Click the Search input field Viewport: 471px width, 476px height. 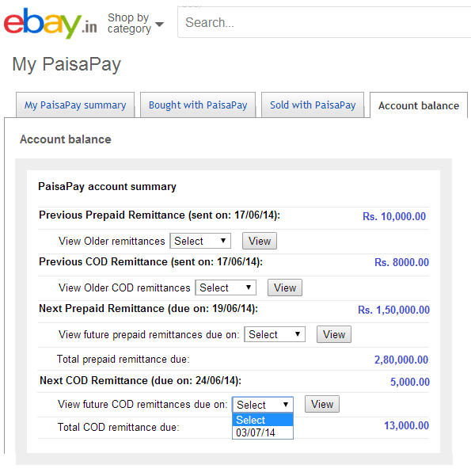click(324, 22)
